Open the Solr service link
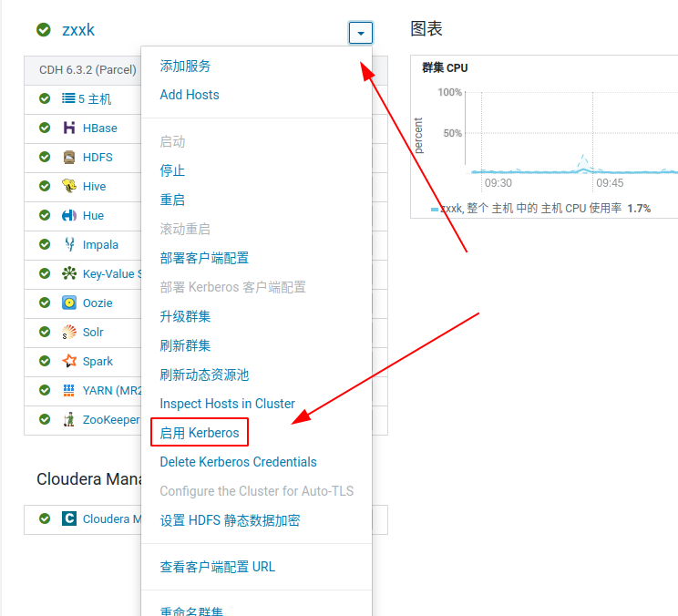 point(93,332)
